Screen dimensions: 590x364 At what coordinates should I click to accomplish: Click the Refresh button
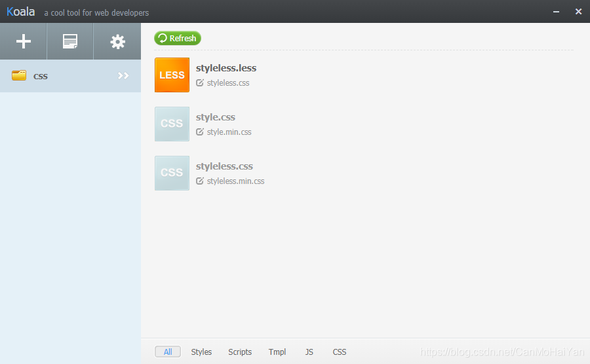tap(178, 39)
